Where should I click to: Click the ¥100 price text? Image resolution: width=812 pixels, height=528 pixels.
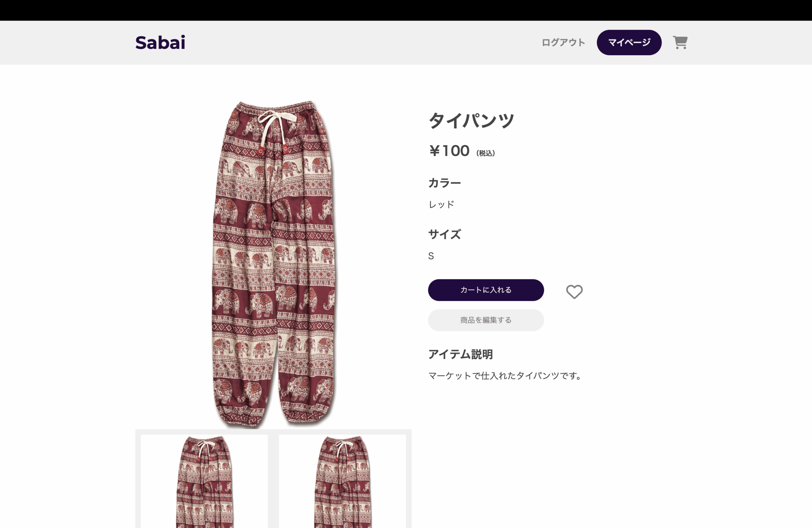tap(449, 151)
